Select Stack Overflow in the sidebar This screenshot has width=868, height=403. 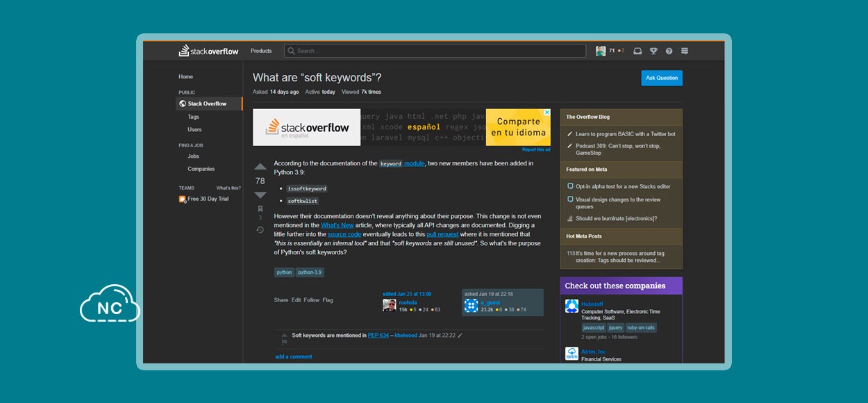point(209,104)
